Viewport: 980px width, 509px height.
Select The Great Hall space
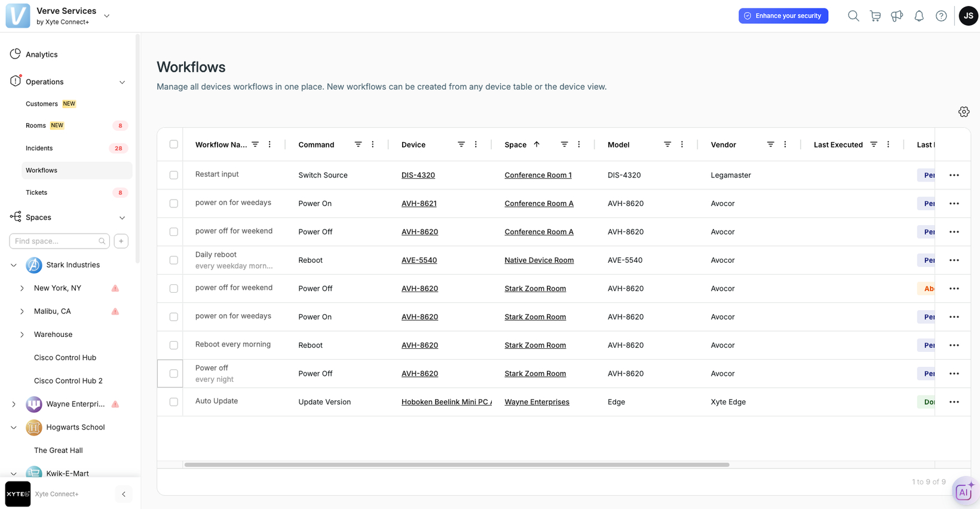click(x=59, y=450)
